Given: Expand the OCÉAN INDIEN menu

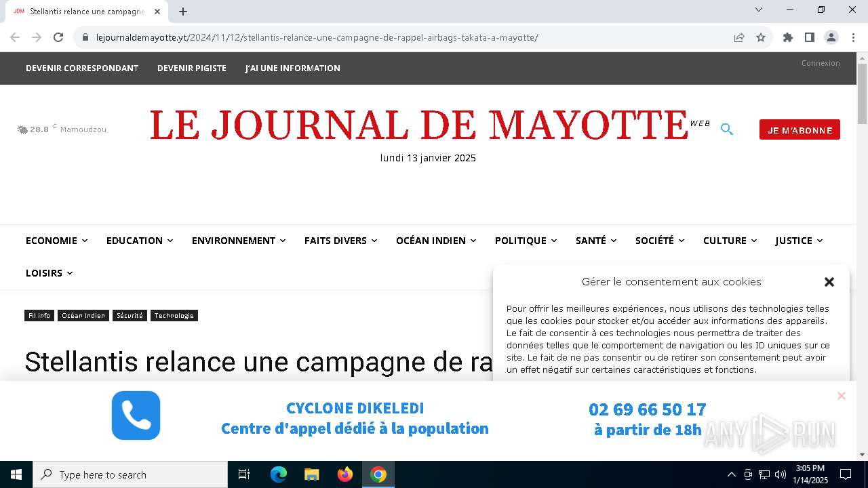Looking at the screenshot, I should pyautogui.click(x=436, y=241).
